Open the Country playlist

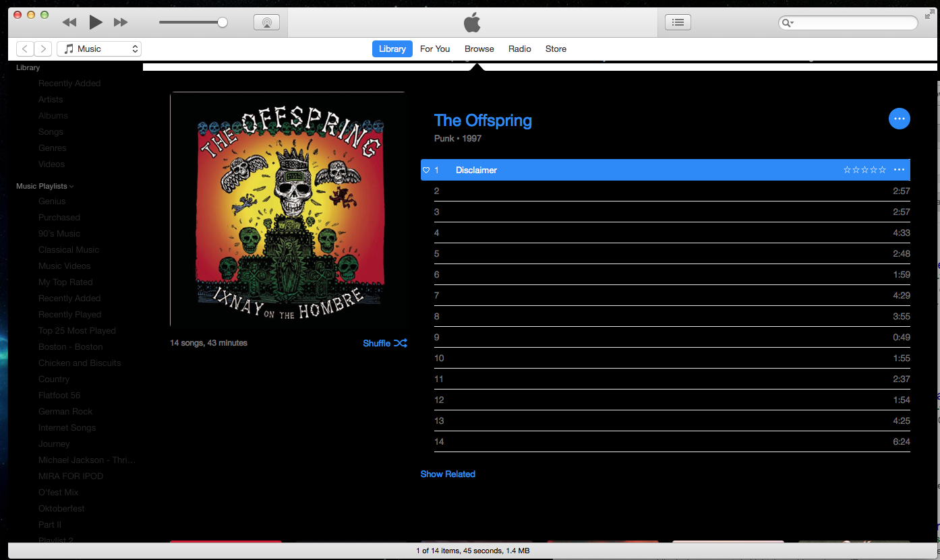click(x=54, y=379)
